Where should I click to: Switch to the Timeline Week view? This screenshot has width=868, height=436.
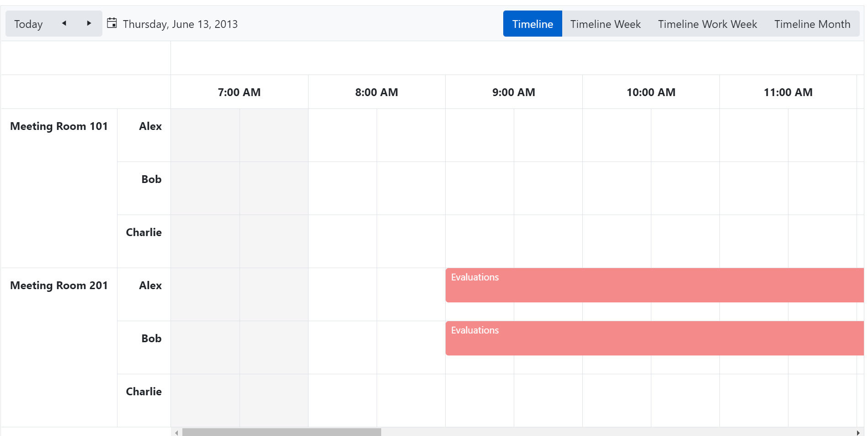pos(605,24)
